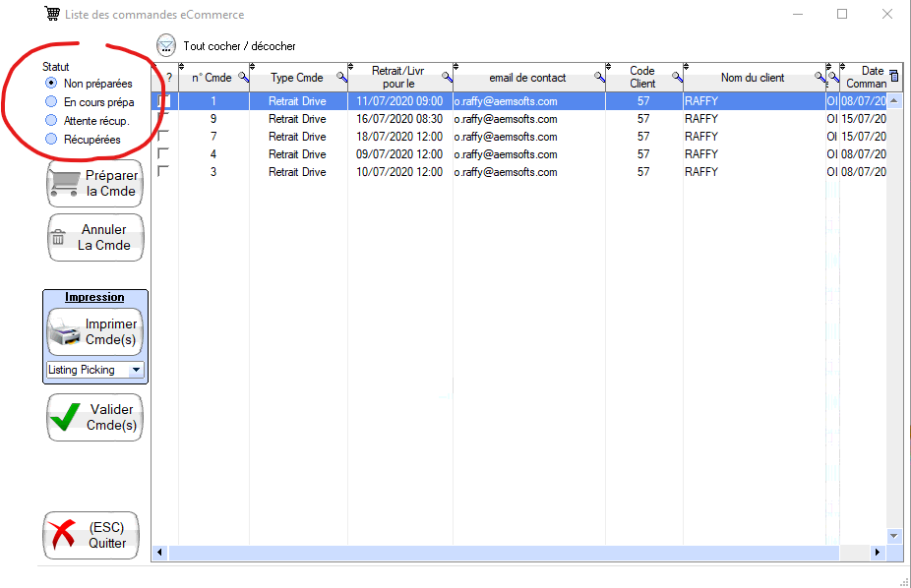Click the trash icon at table's top-right corner
This screenshot has height=588, width=911.
coord(893,76)
